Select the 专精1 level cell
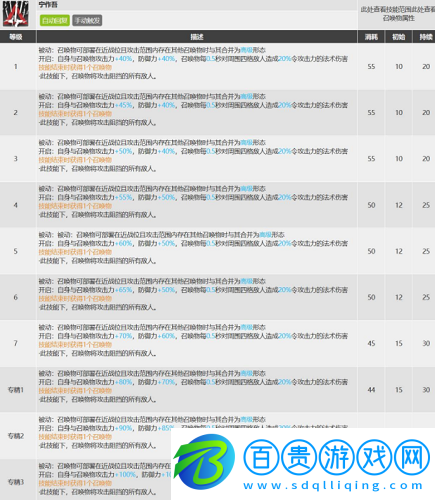 point(16,389)
